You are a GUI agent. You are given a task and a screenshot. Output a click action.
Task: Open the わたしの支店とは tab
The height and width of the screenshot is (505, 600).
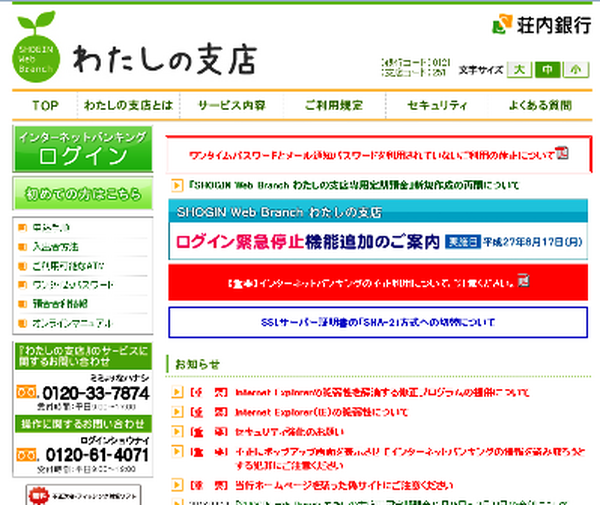(x=129, y=105)
